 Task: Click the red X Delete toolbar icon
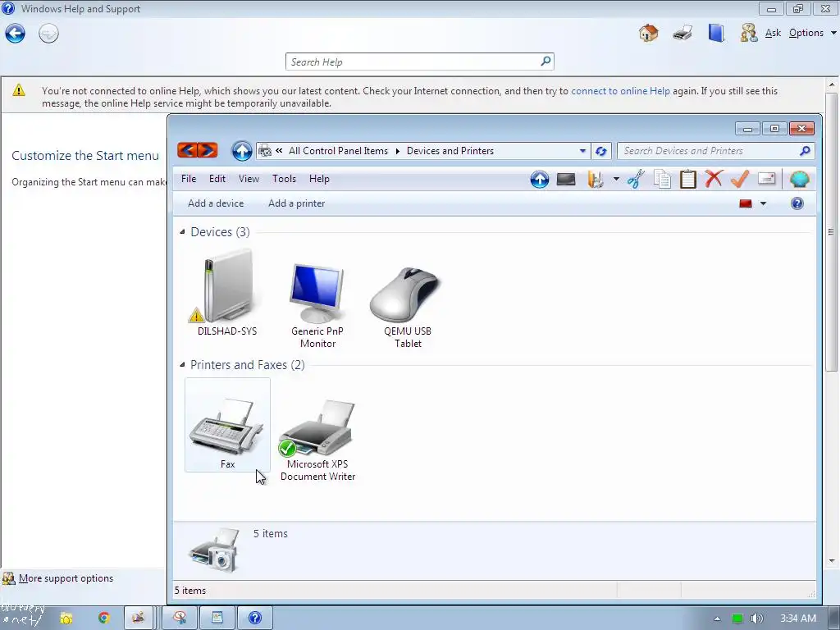pyautogui.click(x=714, y=178)
